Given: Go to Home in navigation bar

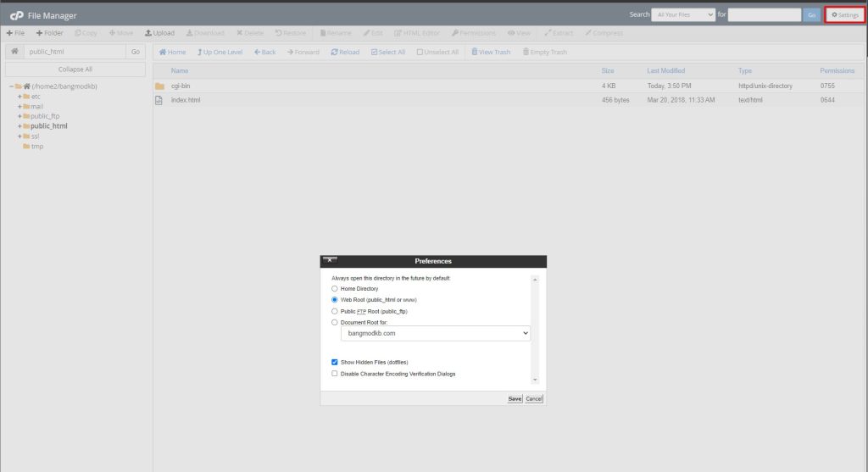Looking at the screenshot, I should click(x=172, y=52).
